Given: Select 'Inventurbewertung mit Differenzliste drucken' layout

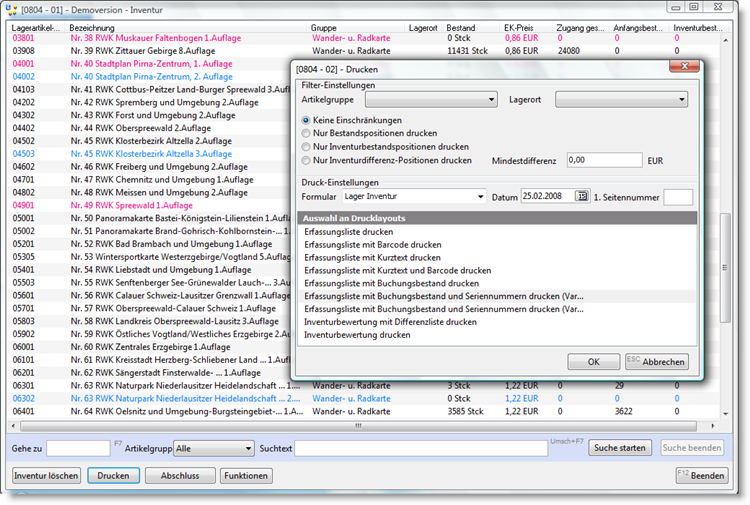Looking at the screenshot, I should (391, 322).
